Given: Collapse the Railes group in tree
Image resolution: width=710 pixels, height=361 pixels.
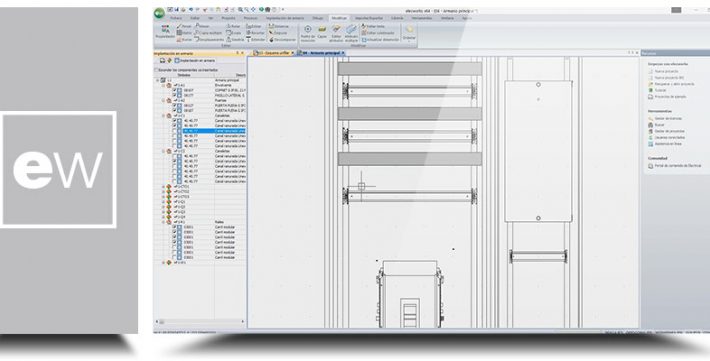Looking at the screenshot, I should [164, 222].
